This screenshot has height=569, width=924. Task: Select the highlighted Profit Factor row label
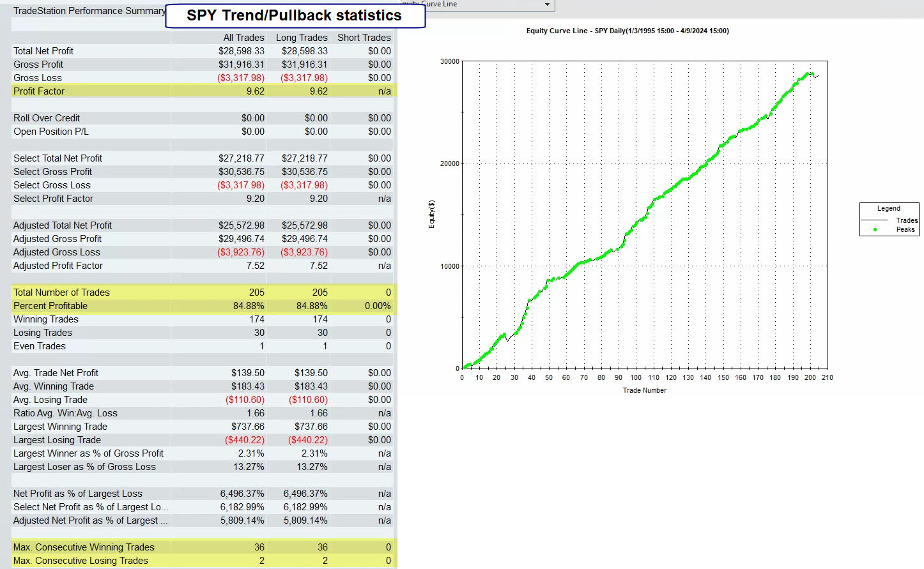(x=39, y=91)
